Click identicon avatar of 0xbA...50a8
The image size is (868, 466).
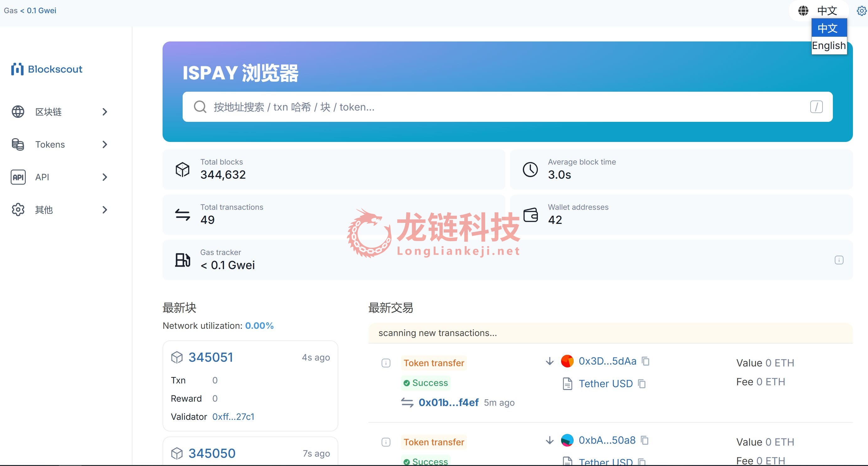point(567,440)
